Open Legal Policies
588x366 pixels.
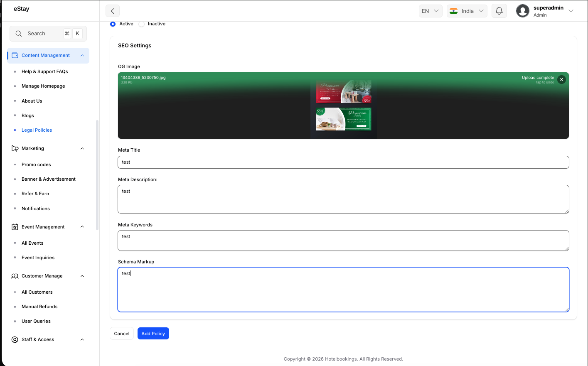[x=37, y=130]
